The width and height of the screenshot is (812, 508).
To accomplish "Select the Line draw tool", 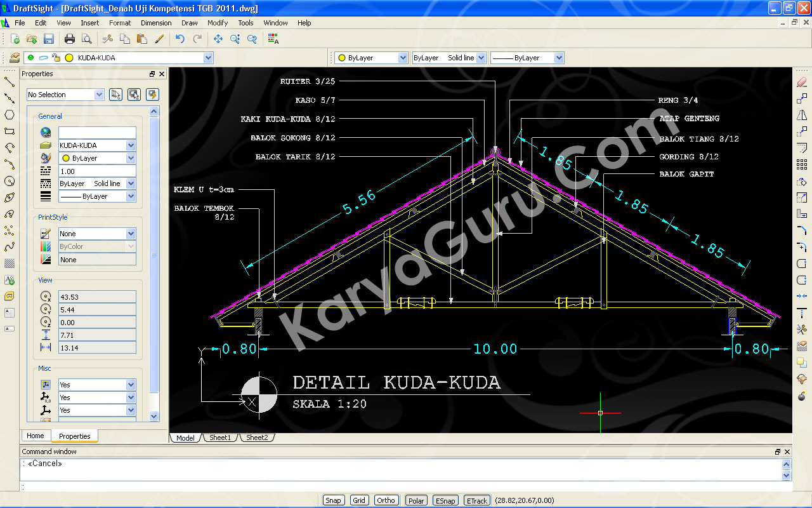I will click(10, 82).
